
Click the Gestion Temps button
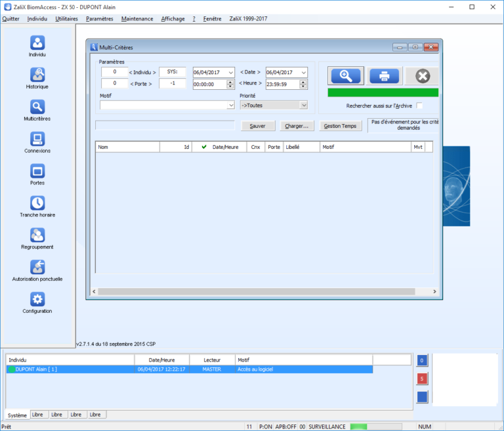coord(341,125)
